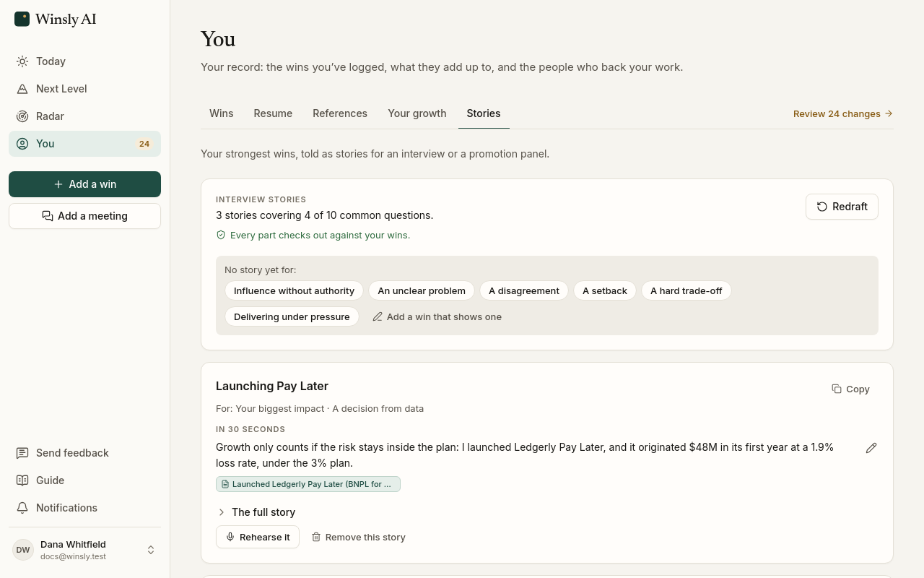Open the Guide
Screen dimensions: 924x578
[84, 480]
